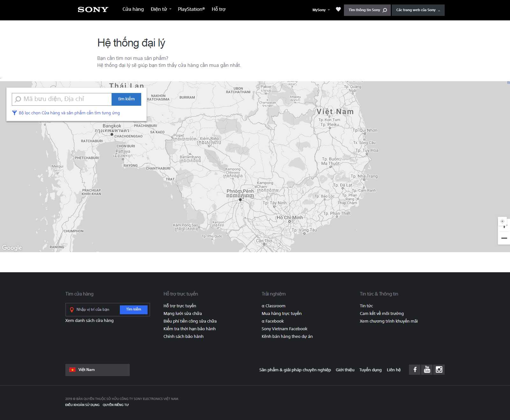This screenshot has height=420, width=510.
Task: Click the blue tìm kiếm map button
Action: [x=126, y=99]
